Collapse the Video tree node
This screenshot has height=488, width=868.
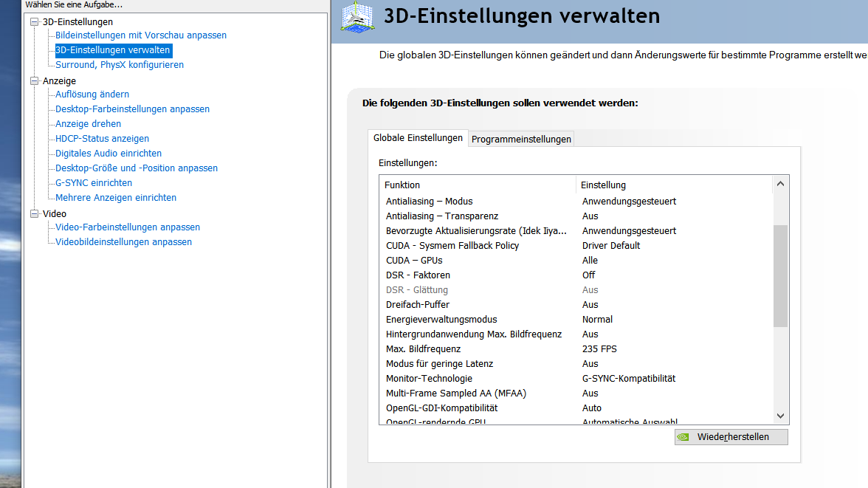34,214
